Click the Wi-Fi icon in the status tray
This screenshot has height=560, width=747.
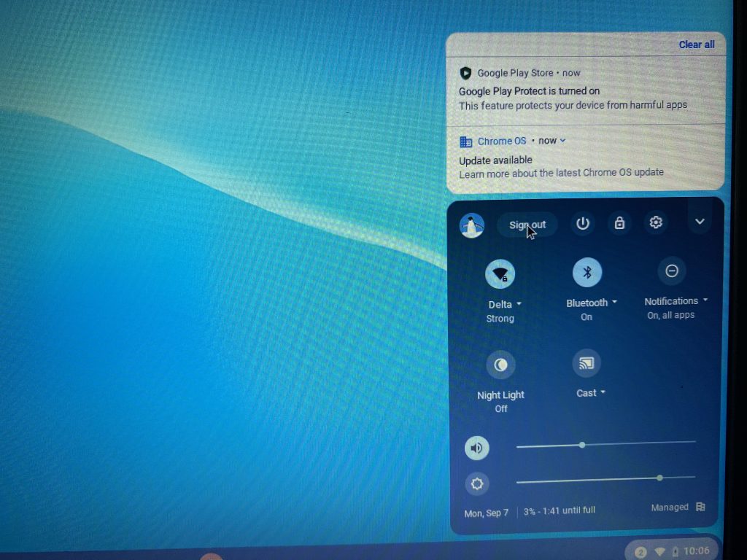(659, 552)
